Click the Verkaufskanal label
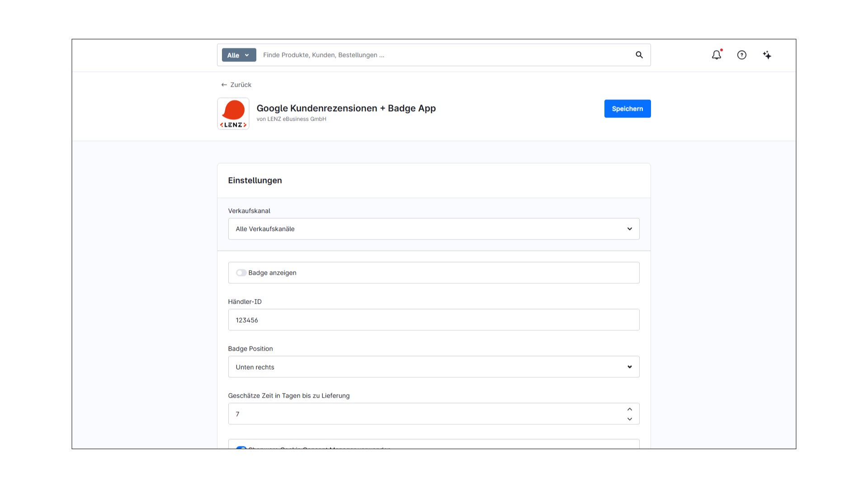 249,211
